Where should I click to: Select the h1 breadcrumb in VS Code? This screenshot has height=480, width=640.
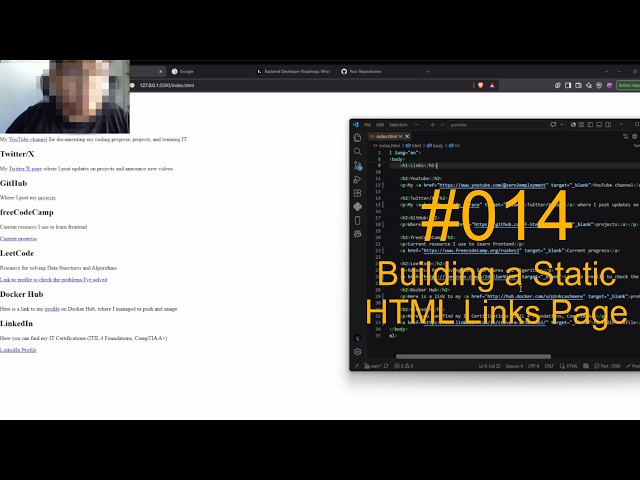[x=455, y=145]
